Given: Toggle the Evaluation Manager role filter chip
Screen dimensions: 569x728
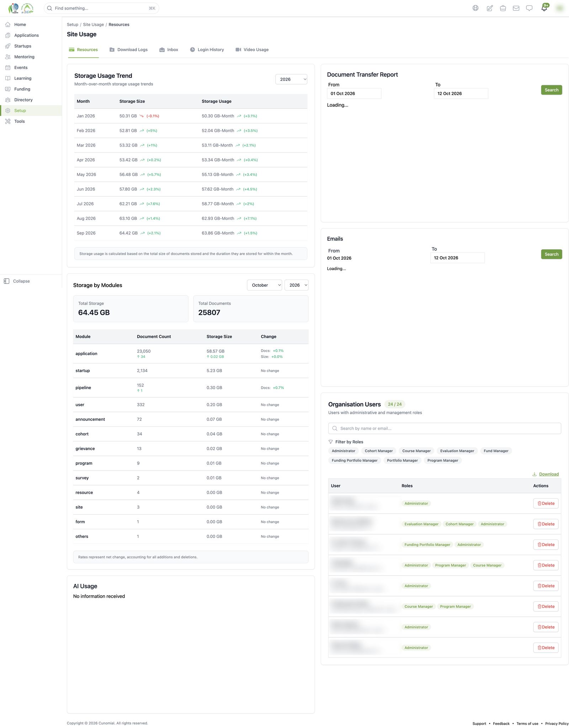Looking at the screenshot, I should [457, 451].
